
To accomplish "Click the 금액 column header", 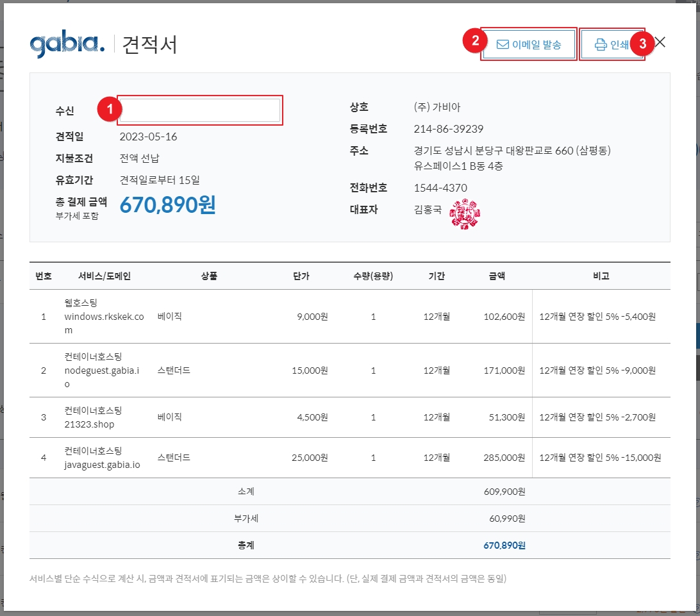I will tap(497, 276).
